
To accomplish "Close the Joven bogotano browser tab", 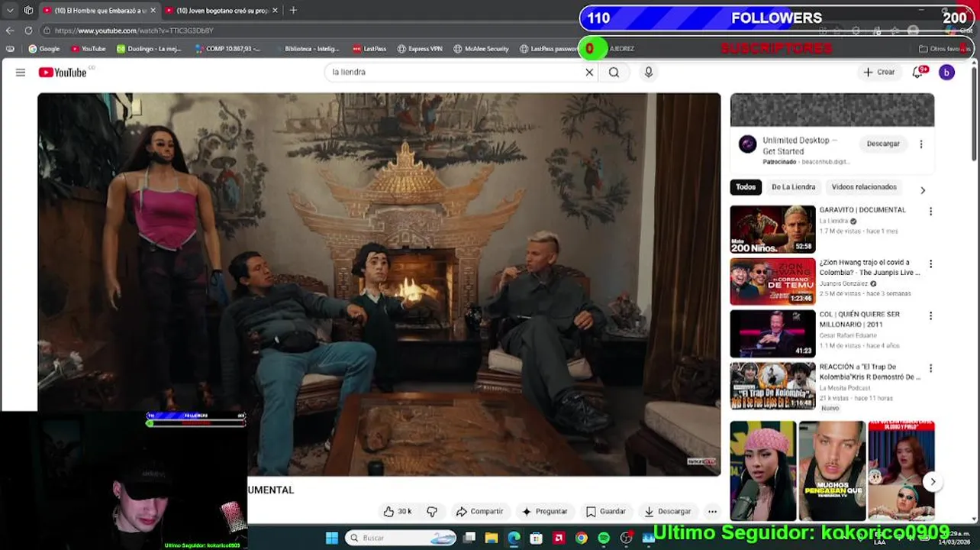I will (276, 11).
